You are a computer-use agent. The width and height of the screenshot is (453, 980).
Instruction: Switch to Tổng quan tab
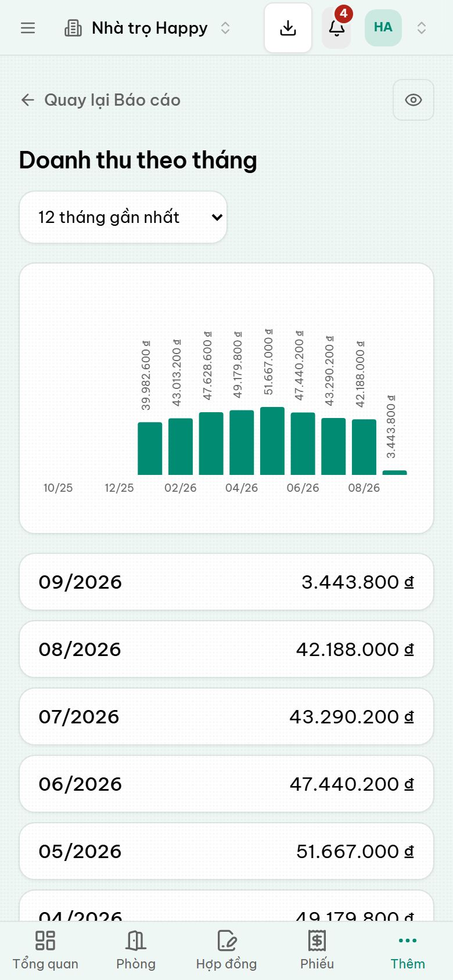(x=45, y=950)
